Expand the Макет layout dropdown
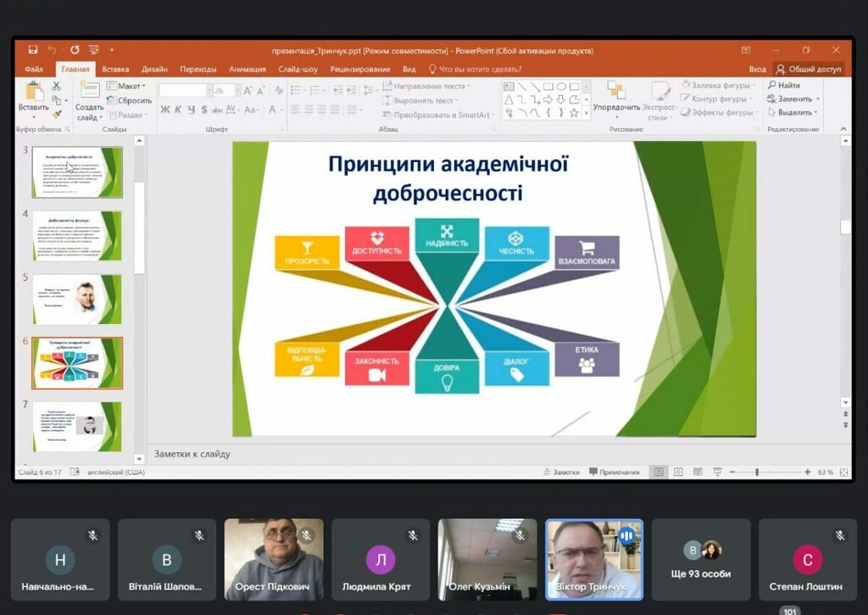The width and height of the screenshot is (868, 615). coord(126,86)
